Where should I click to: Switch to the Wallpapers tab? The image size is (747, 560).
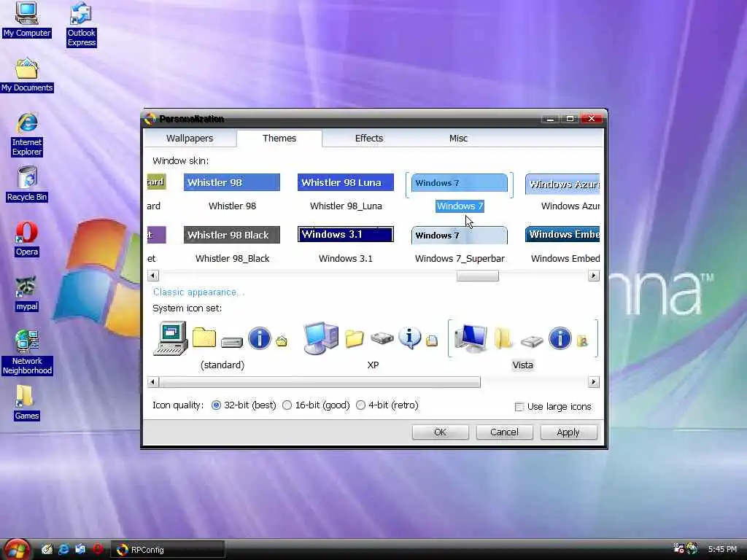click(190, 138)
